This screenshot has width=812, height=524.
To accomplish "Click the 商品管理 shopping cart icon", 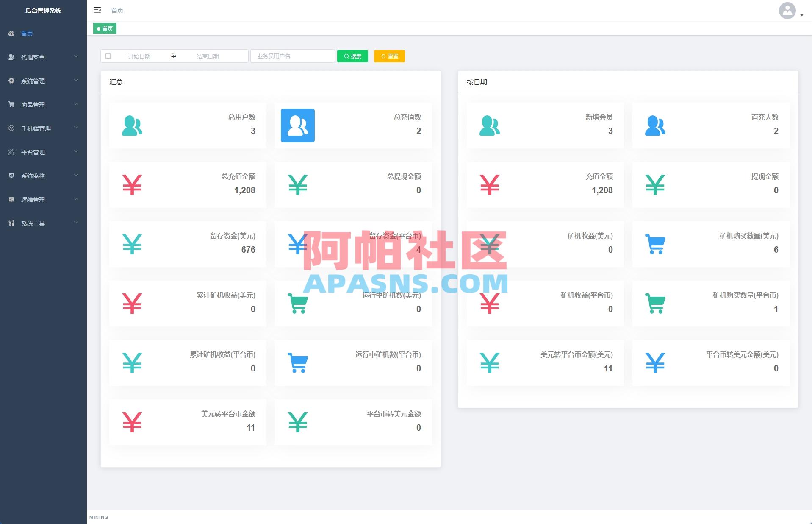I will click(x=11, y=104).
